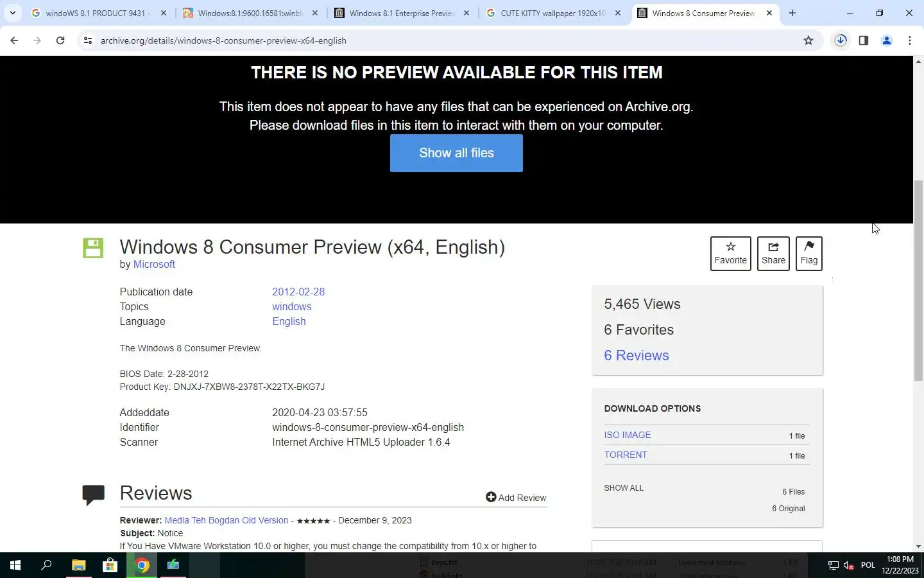Click the Chrome taskbar icon

(142, 565)
